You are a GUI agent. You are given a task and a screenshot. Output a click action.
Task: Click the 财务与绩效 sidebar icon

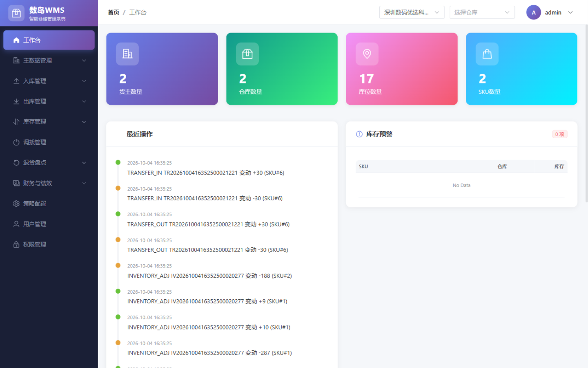pos(16,183)
